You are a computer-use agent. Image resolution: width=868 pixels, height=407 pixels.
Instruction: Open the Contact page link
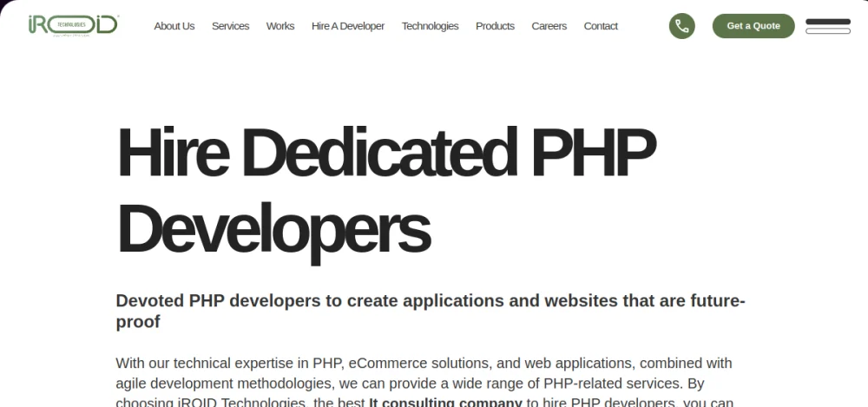pyautogui.click(x=601, y=26)
